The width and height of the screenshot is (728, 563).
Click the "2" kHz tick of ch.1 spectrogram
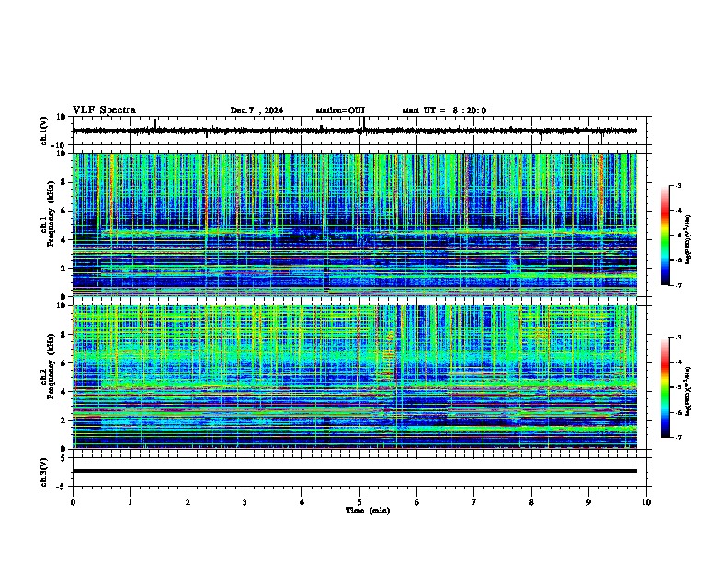tap(63, 268)
